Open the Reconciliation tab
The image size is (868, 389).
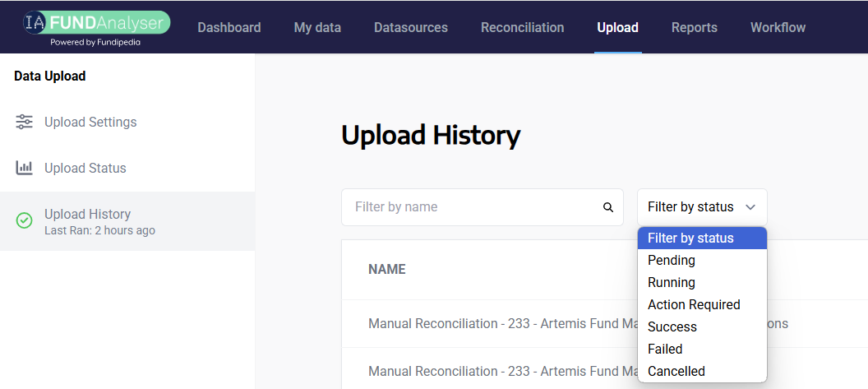(x=523, y=27)
